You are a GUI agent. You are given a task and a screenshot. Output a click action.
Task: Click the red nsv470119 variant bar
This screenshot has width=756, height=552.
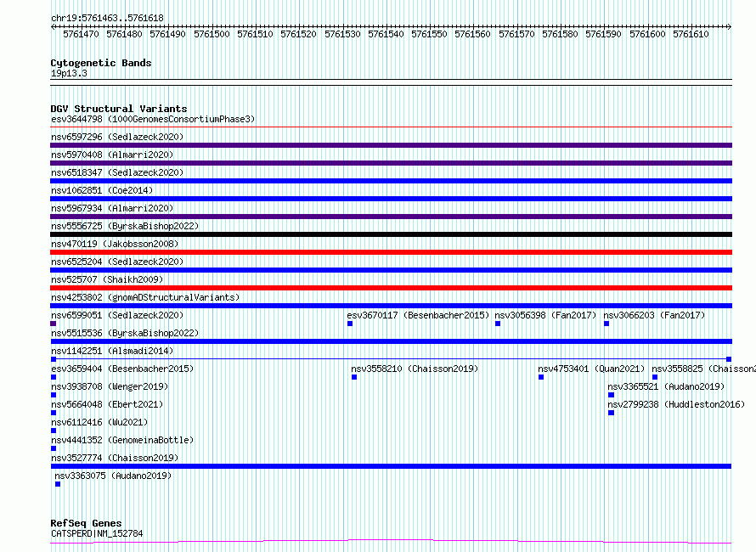coord(391,252)
